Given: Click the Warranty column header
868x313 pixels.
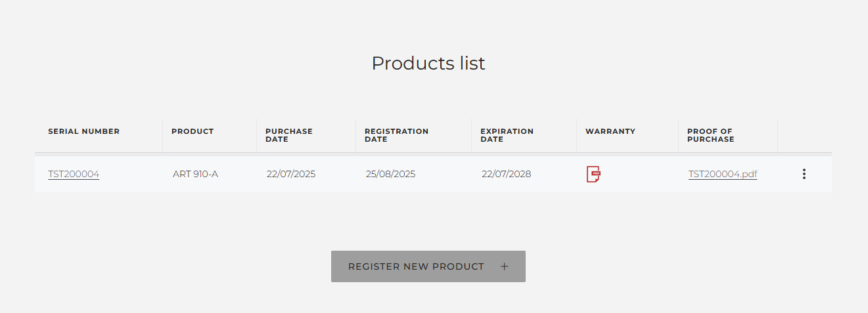Looking at the screenshot, I should coord(610,131).
